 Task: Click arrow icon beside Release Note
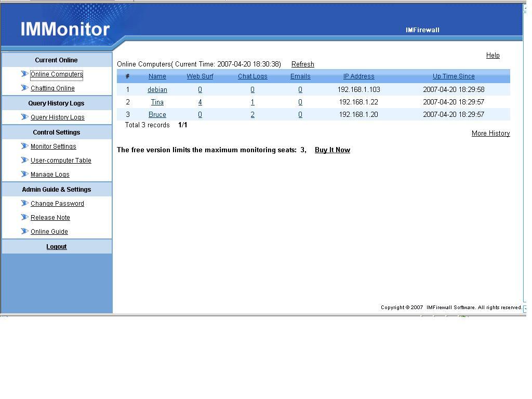coord(24,217)
